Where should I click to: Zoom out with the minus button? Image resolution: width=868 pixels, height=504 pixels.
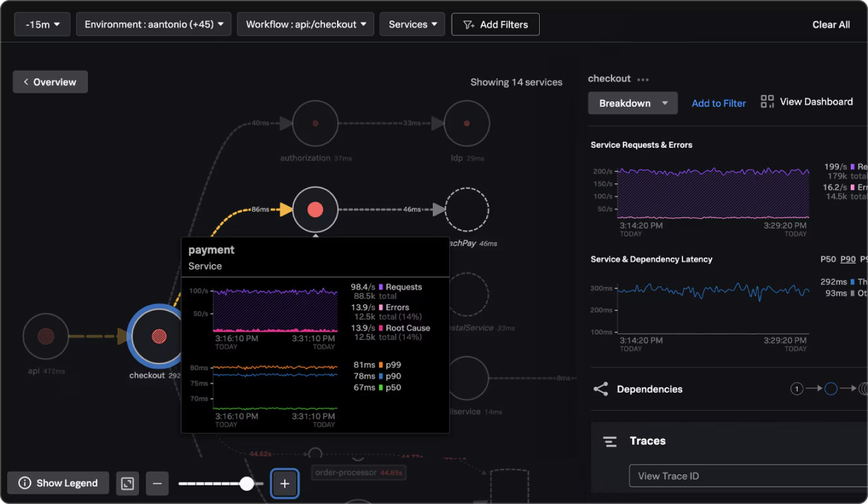point(157,483)
